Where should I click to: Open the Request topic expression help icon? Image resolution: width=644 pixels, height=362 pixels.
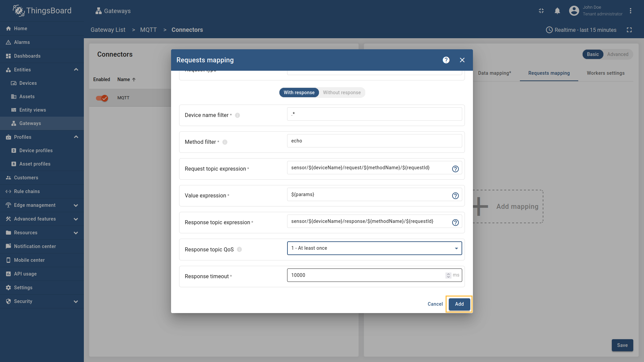[x=455, y=169]
